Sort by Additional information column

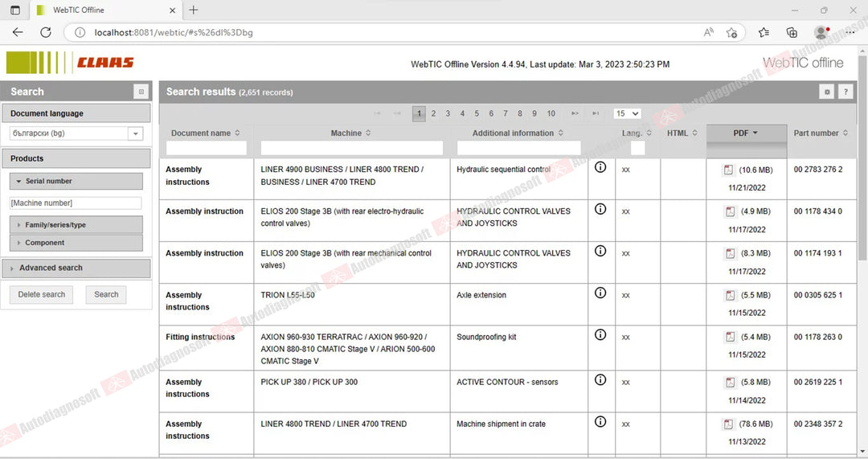518,133
